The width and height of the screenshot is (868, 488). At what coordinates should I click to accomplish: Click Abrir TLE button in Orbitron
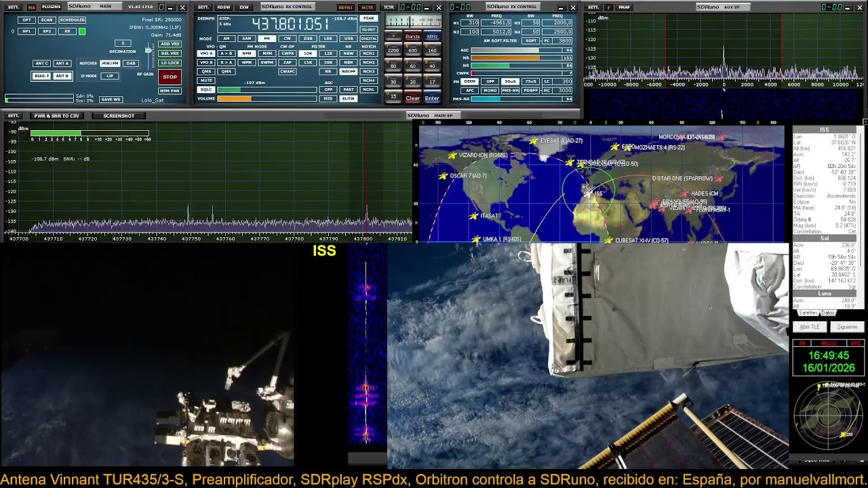click(x=810, y=327)
